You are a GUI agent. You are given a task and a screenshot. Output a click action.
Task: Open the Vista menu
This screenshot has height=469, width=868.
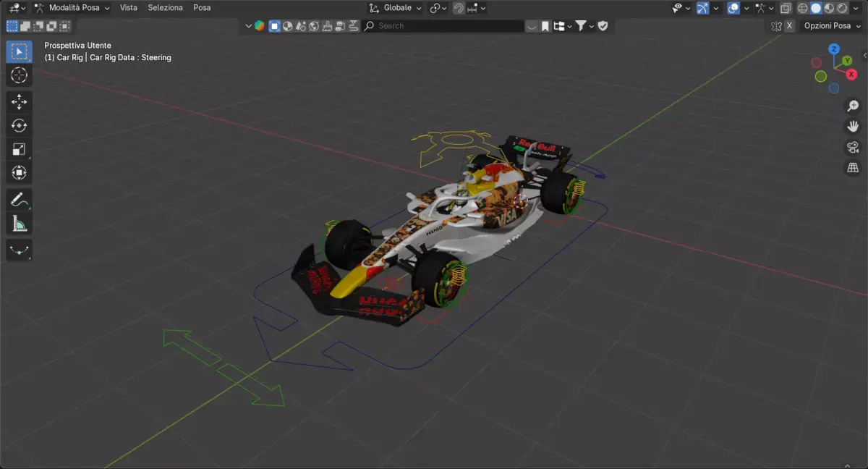coord(129,8)
